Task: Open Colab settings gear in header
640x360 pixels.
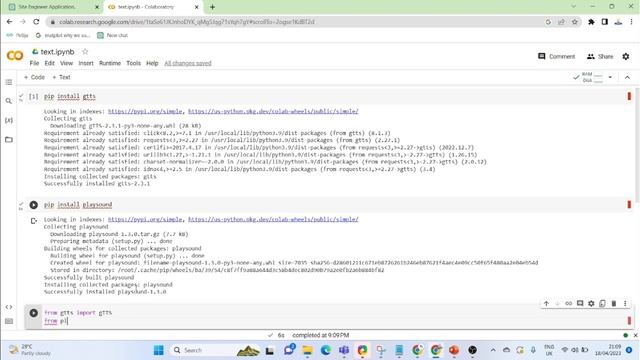Action: [x=626, y=56]
